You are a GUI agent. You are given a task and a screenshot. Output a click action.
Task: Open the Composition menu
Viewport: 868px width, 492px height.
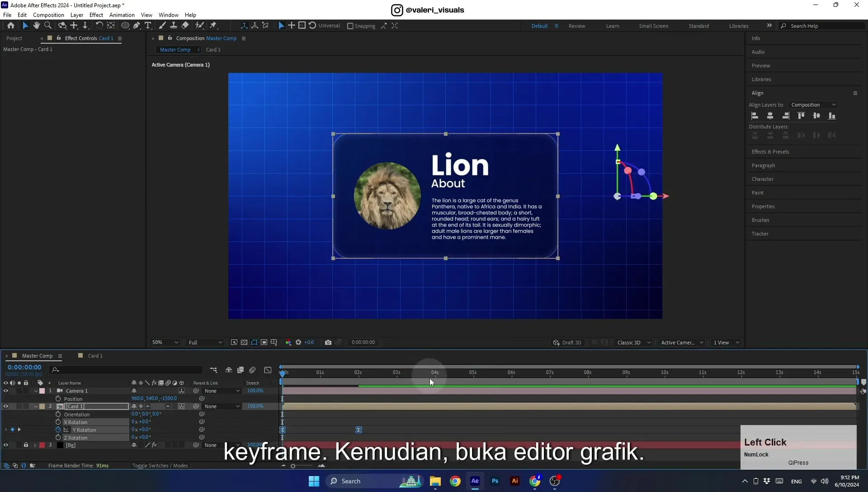pyautogui.click(x=48, y=15)
